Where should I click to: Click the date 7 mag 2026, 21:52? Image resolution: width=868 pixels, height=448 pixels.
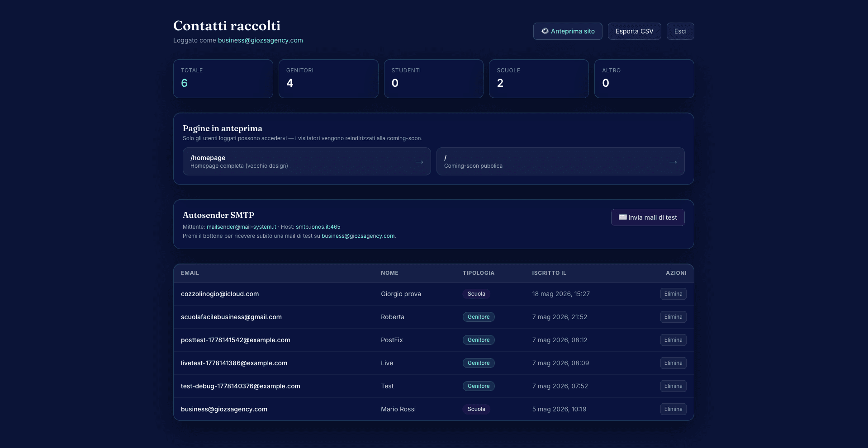[560, 317]
